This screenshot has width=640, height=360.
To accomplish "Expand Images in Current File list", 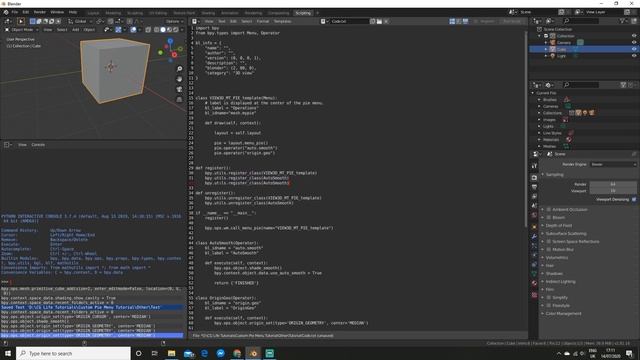I will (539, 120).
